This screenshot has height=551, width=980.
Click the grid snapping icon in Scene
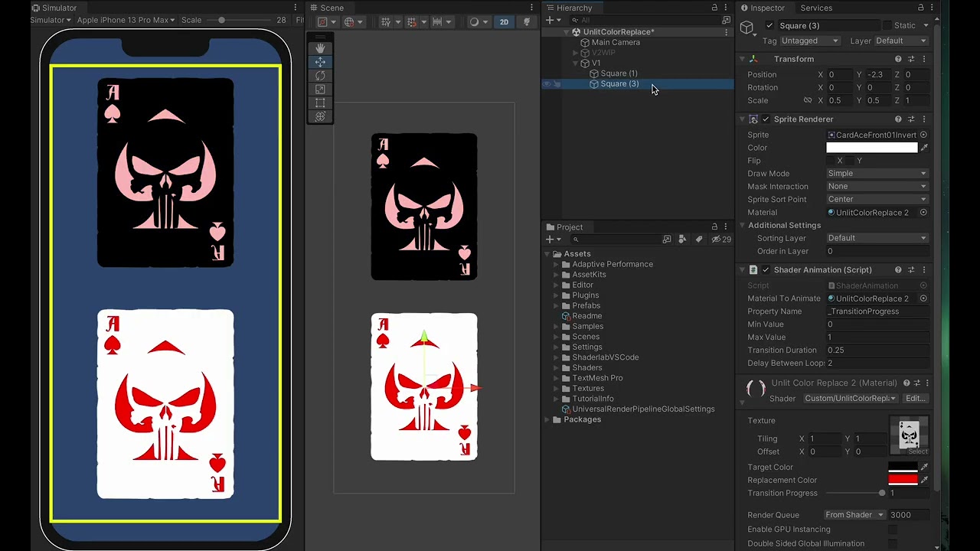tap(411, 21)
